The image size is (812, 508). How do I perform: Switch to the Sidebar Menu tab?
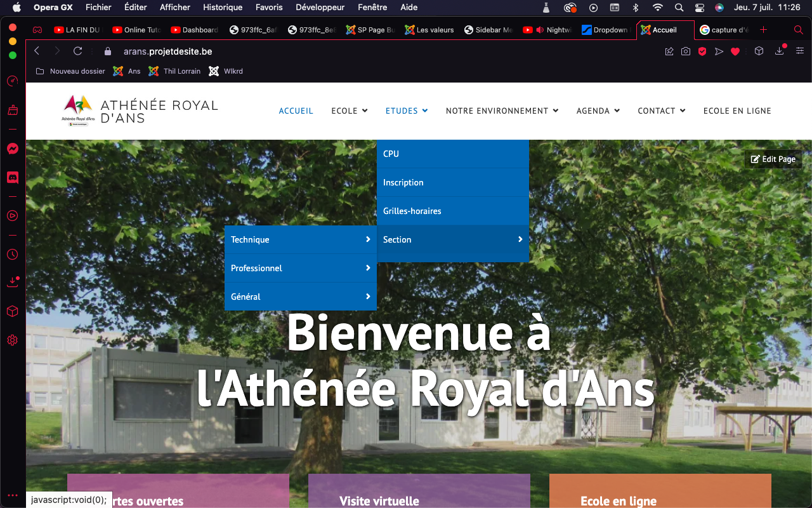(488, 30)
